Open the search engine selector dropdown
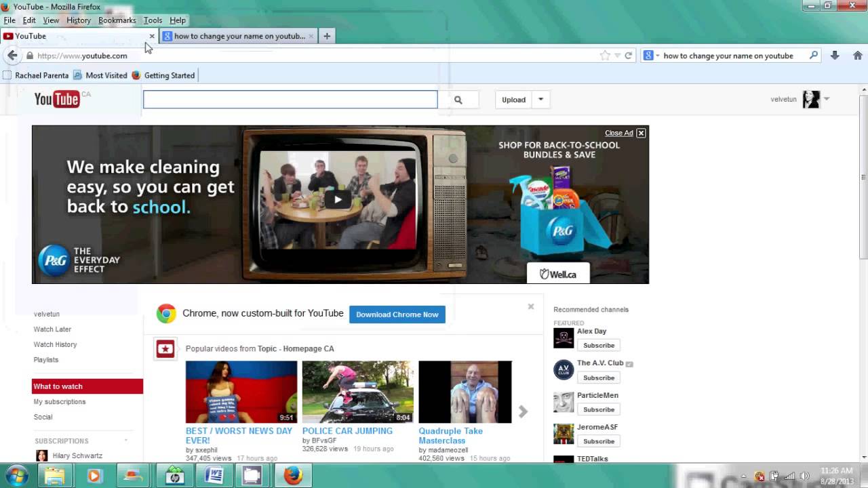This screenshot has height=488, width=868. [x=658, y=56]
